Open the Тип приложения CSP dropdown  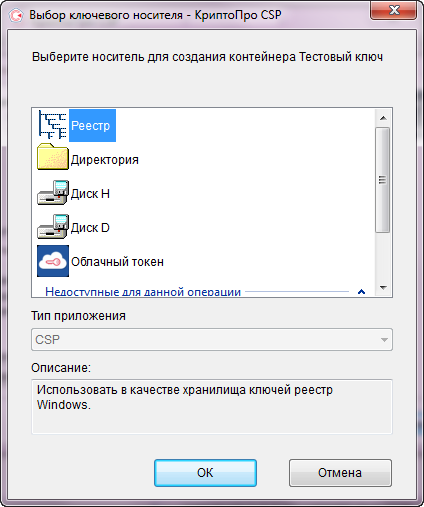click(212, 340)
